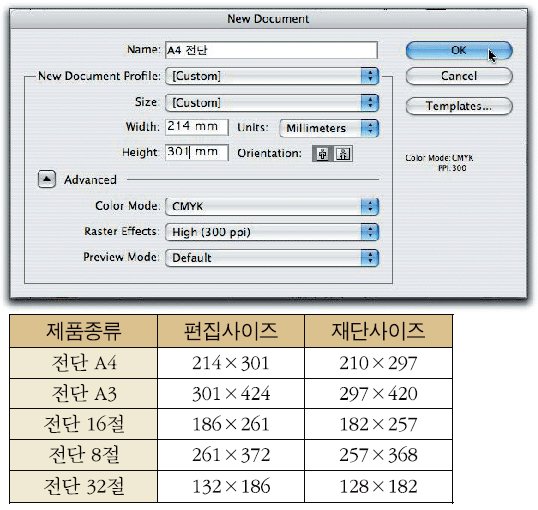Click column header '제품종류'

pos(84,331)
